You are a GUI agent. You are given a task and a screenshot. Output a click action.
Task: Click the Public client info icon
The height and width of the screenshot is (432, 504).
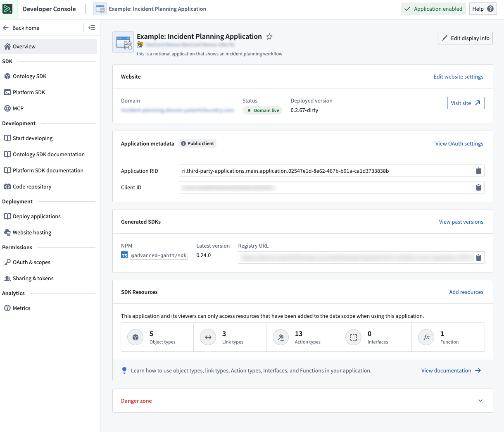pos(183,143)
